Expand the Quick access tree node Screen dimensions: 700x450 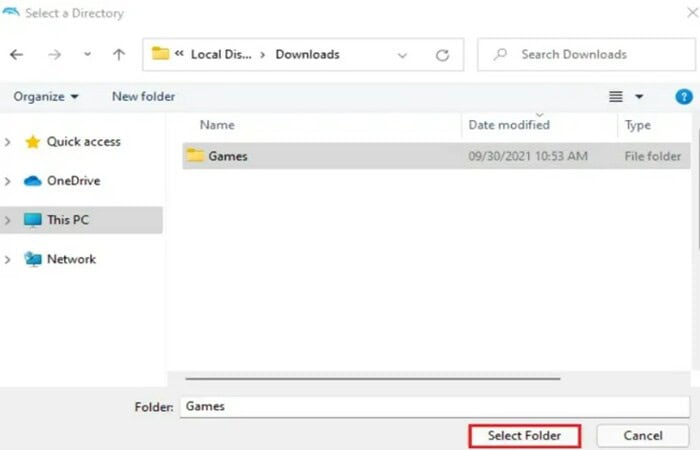pos(8,142)
